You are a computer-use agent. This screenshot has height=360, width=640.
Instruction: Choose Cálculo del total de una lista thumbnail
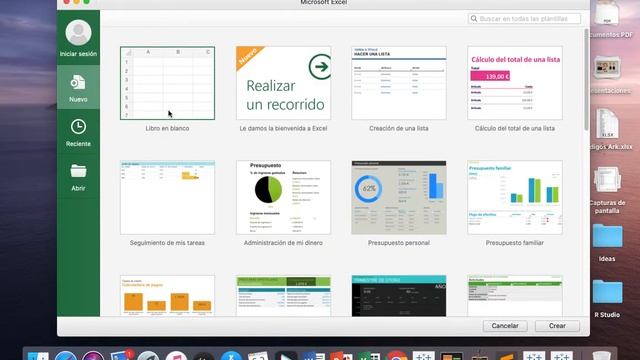pyautogui.click(x=515, y=83)
